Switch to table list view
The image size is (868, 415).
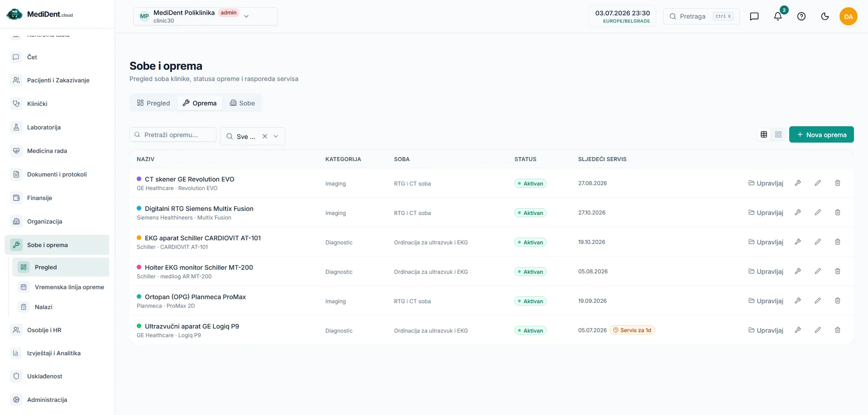(x=764, y=134)
